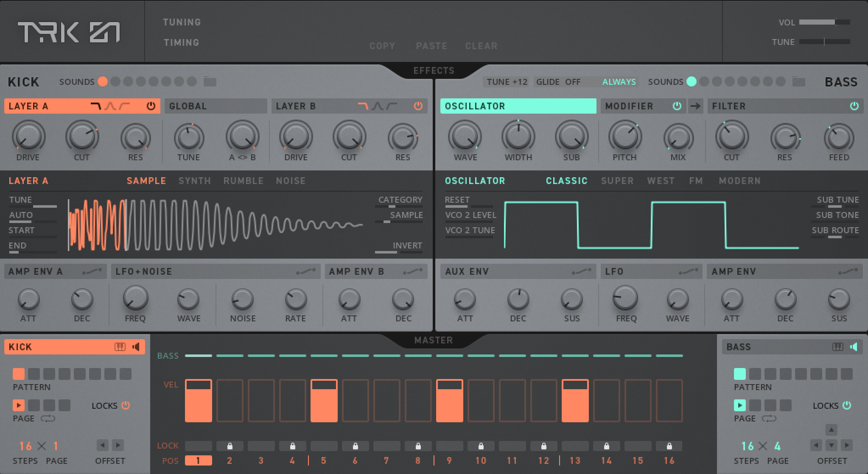The height and width of the screenshot is (474, 868).
Task: Toggle Kick Locks power button
Action: 126,405
